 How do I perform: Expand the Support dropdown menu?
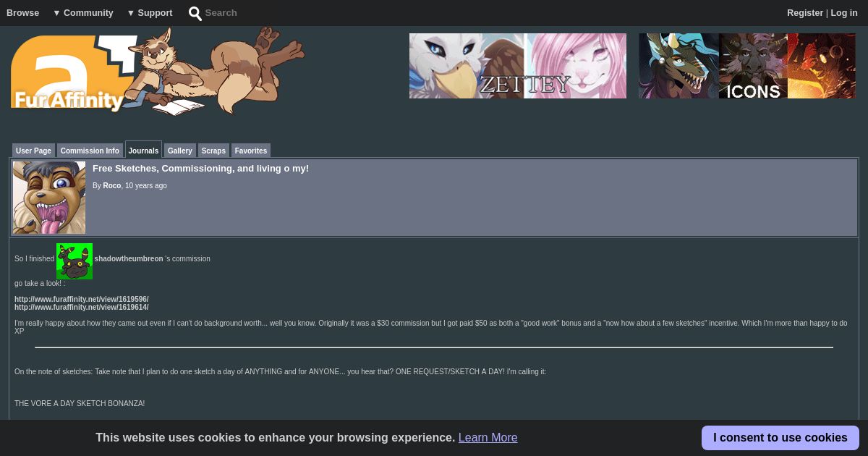150,13
